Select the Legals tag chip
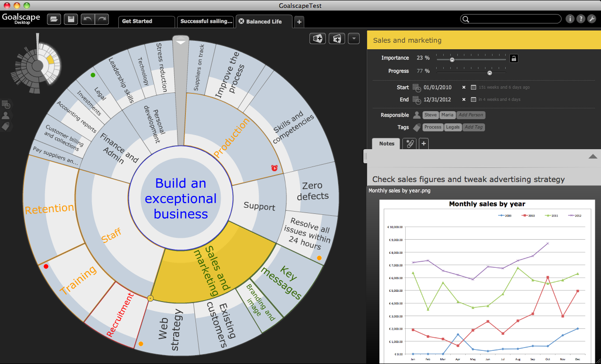The image size is (601, 364). click(x=453, y=127)
